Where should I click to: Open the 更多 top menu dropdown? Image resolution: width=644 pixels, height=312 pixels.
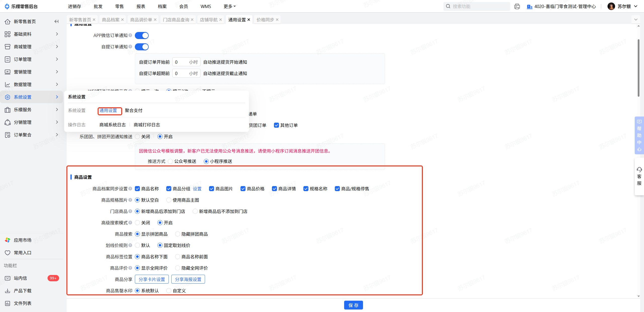click(x=229, y=6)
